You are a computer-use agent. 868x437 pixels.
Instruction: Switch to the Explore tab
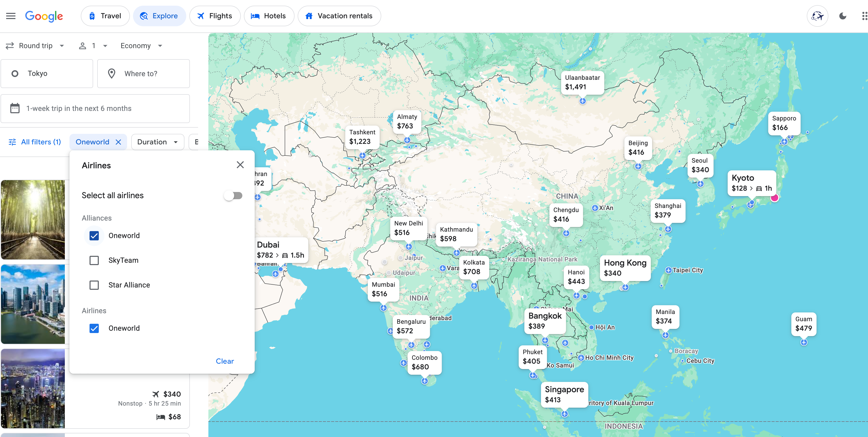[159, 16]
